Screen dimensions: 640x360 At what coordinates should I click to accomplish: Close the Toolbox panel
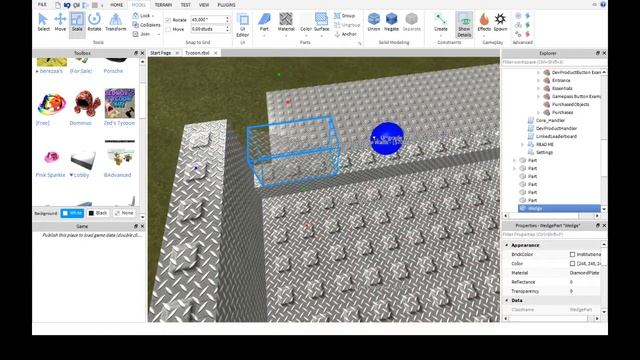click(x=142, y=53)
